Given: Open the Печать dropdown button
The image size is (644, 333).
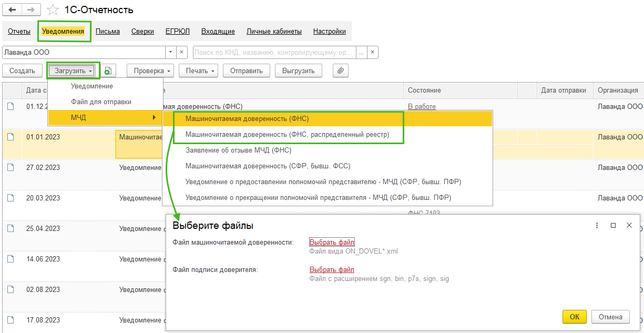Looking at the screenshot, I should point(198,71).
